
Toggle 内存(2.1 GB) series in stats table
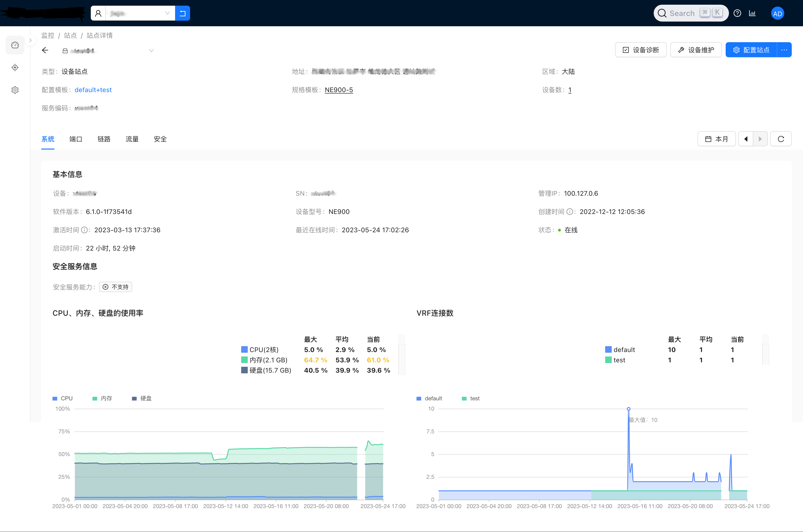(x=264, y=360)
